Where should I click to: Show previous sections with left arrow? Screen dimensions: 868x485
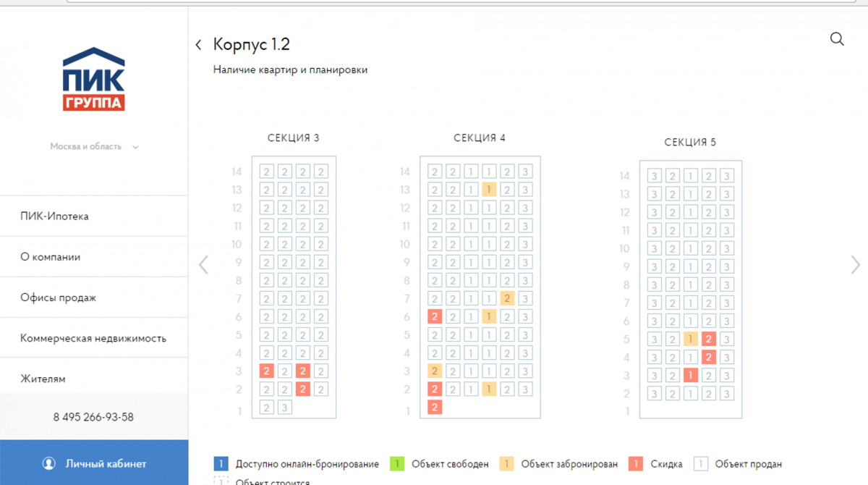[203, 264]
